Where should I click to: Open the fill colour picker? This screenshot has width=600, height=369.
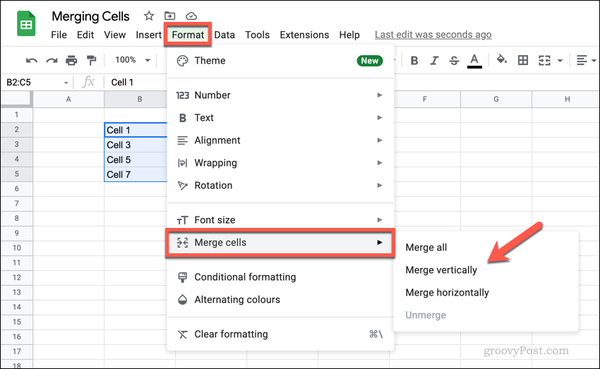[x=502, y=60]
